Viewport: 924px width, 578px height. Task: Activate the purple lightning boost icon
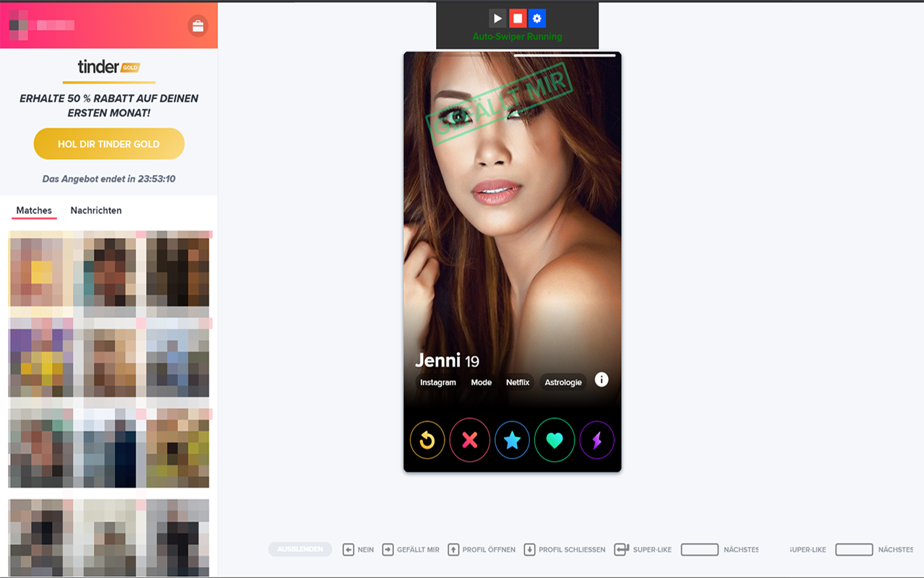[597, 440]
